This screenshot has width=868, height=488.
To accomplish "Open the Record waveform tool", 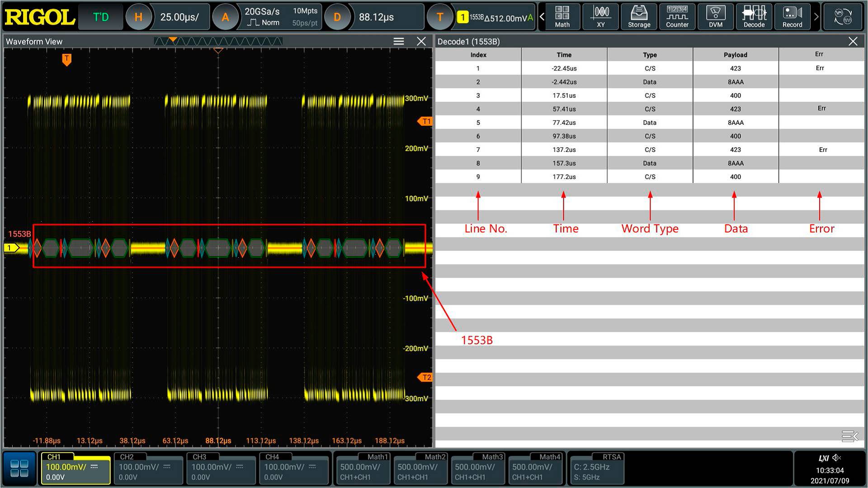I will (x=792, y=17).
